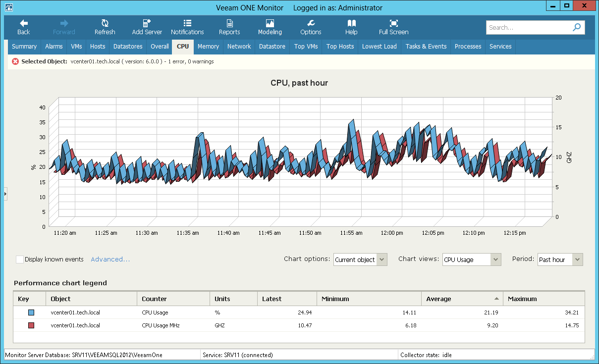Click the minimum value 6.18
This screenshot has width=599, height=364.
410,325
